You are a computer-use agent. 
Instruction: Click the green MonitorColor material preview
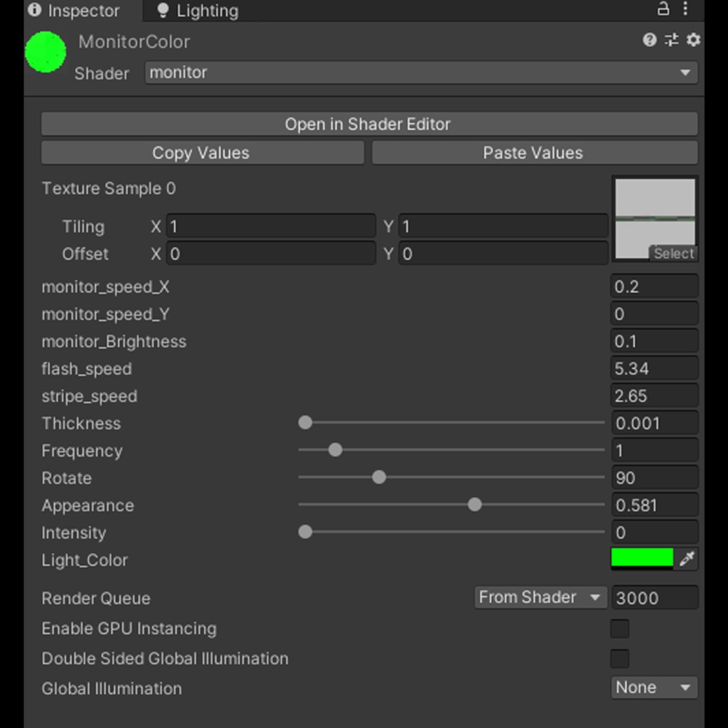(45, 52)
